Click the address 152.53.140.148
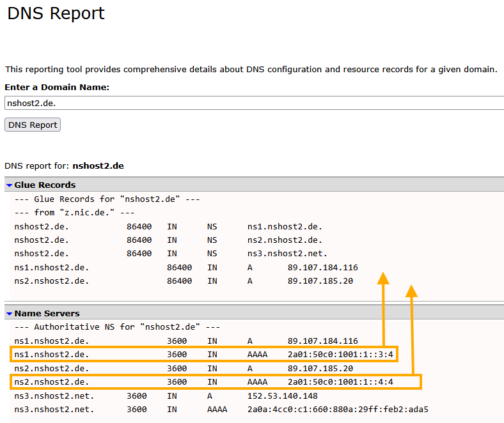This screenshot has width=504, height=423. point(283,396)
